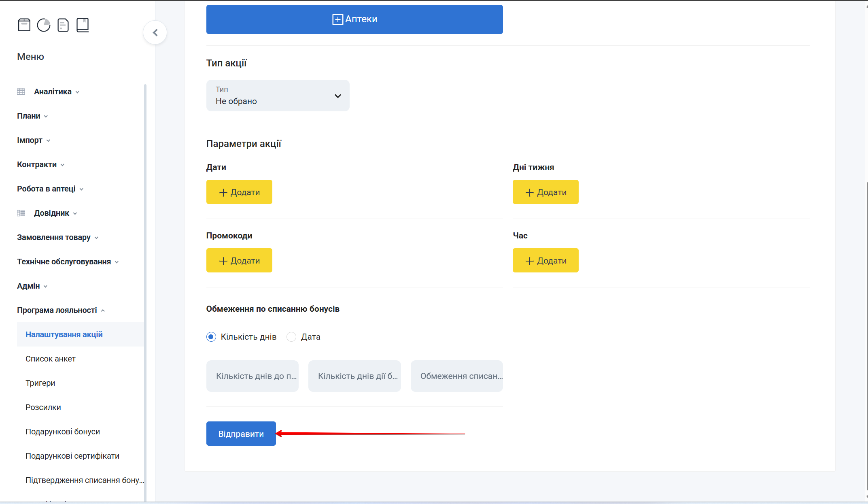Click the Кількість днів дії бонусів input field
This screenshot has height=504, width=868.
pyautogui.click(x=354, y=376)
